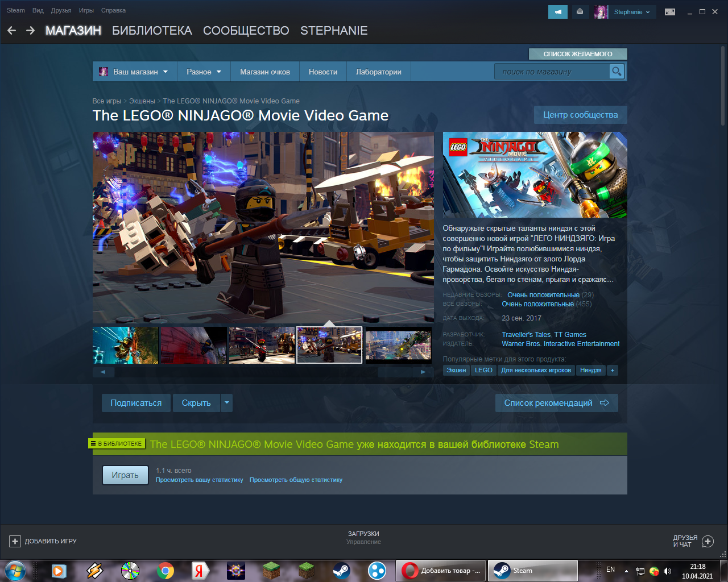
Task: Open the Вид menu
Action: (38, 10)
